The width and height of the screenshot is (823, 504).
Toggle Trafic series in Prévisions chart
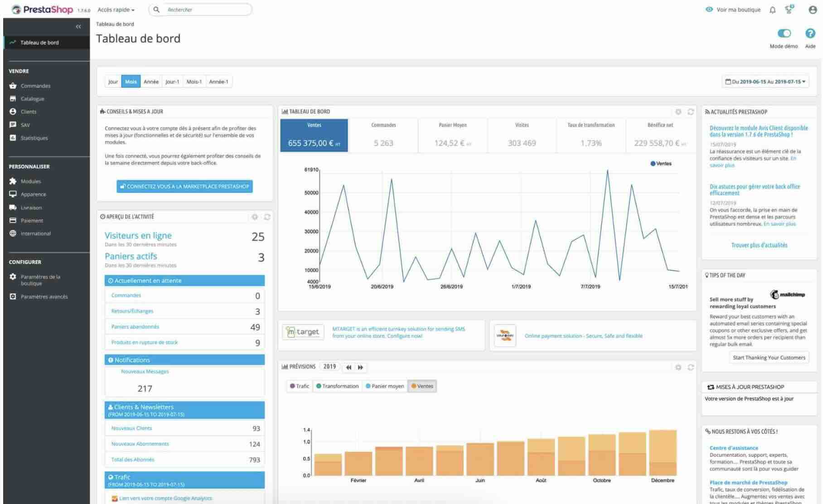click(x=299, y=386)
